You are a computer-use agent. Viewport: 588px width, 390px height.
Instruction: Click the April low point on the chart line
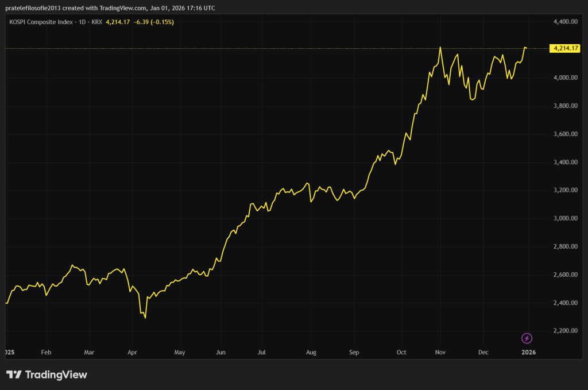point(145,318)
